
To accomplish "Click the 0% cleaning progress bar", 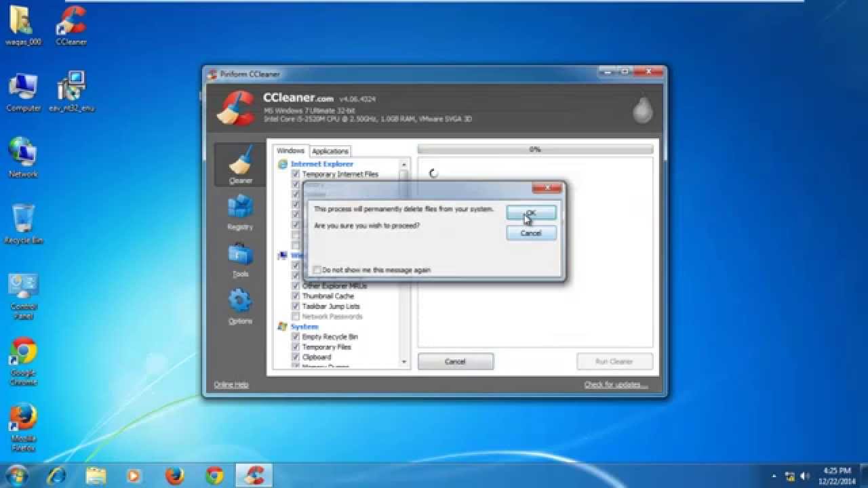I will (535, 149).
